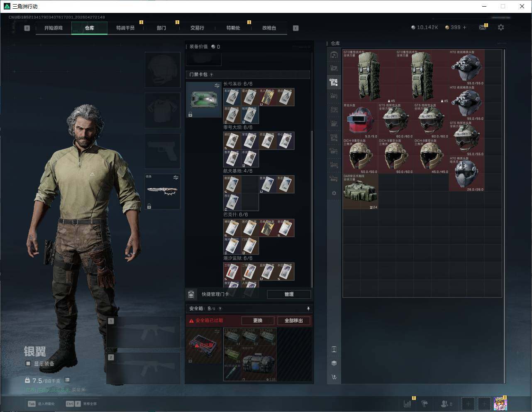Image resolution: width=532 pixels, height=412 pixels.
Task: Click the 巴克什: 6/6 label
Action: click(236, 215)
